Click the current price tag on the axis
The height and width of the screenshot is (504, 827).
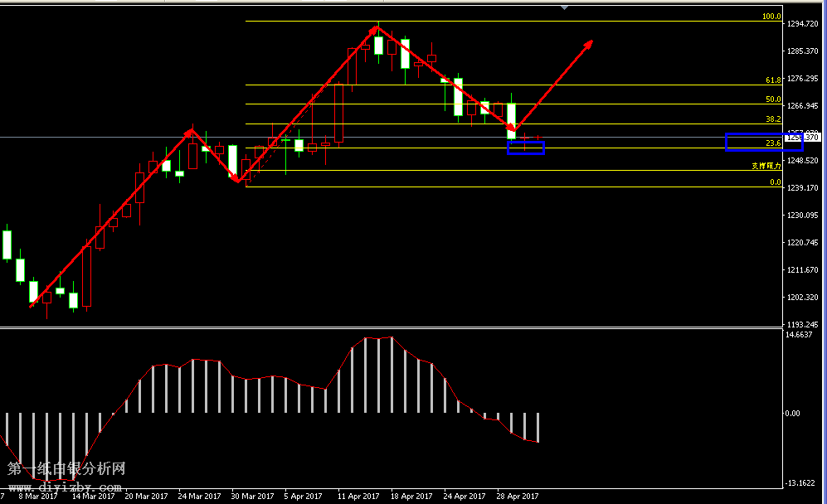[x=802, y=138]
